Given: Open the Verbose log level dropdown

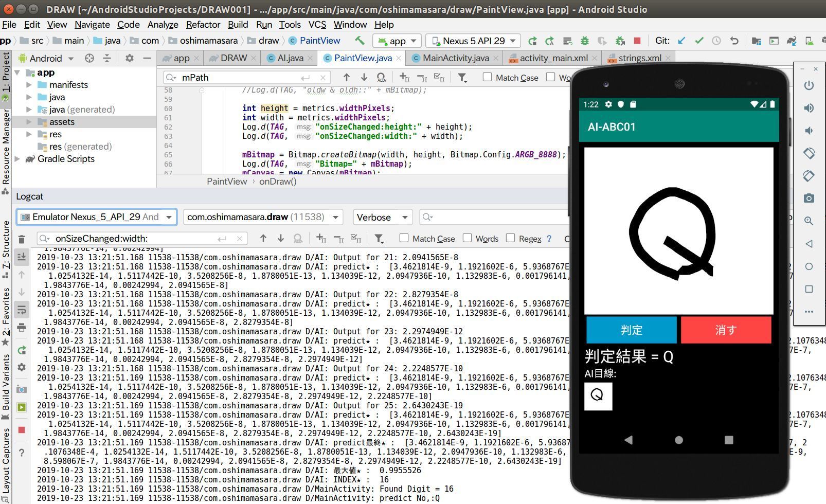Looking at the screenshot, I should (382, 217).
